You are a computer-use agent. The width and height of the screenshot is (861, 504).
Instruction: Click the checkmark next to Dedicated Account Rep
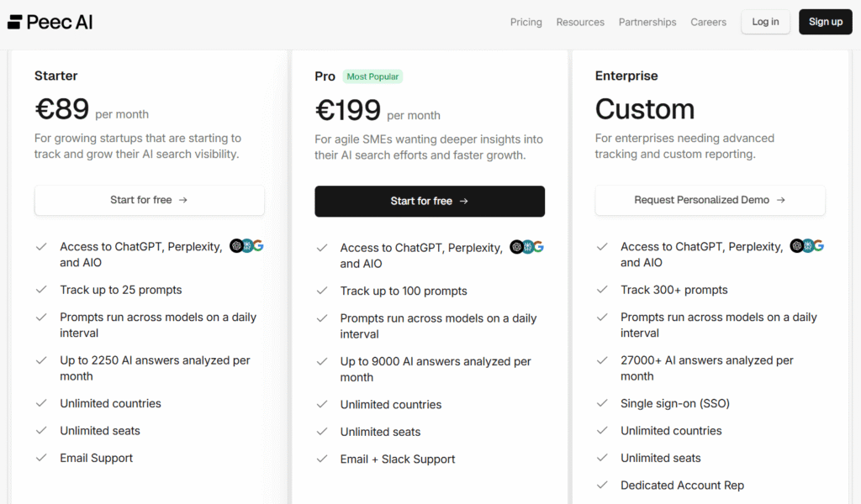[603, 485]
